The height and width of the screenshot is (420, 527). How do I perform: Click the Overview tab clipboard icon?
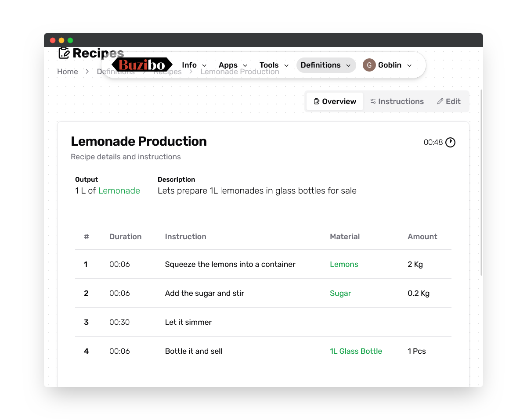[x=316, y=101]
